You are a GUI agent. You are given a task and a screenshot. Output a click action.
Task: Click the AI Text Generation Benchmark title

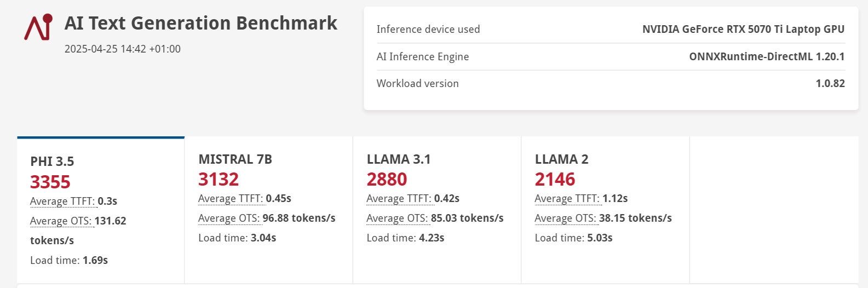(x=201, y=23)
